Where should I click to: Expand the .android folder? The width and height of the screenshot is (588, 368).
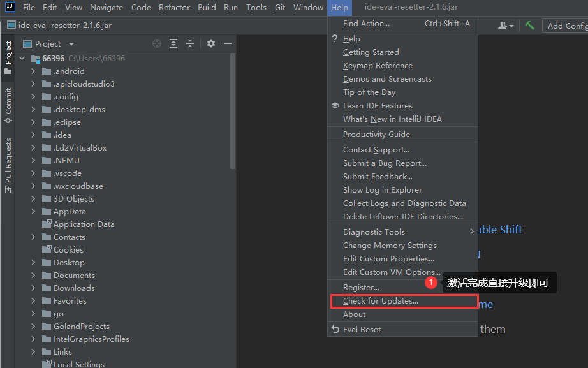(x=33, y=71)
